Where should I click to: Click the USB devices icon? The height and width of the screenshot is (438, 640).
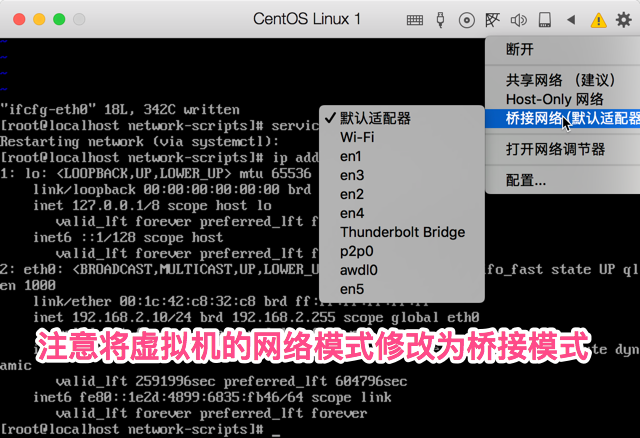click(x=440, y=20)
